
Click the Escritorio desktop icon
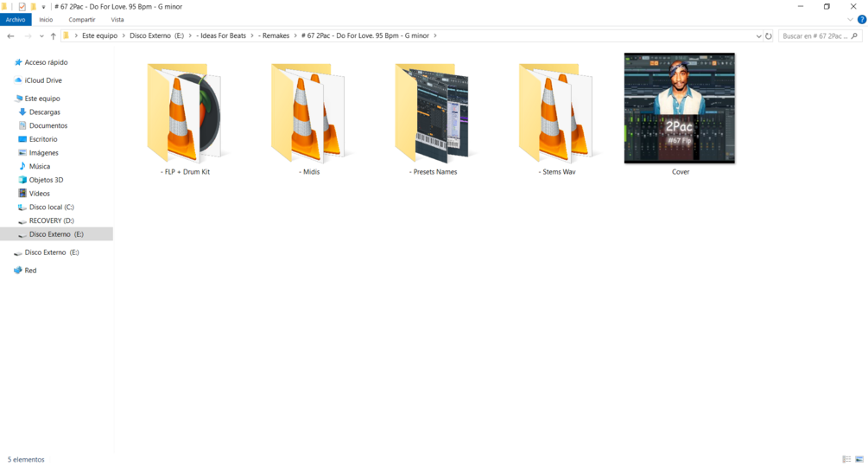click(22, 139)
